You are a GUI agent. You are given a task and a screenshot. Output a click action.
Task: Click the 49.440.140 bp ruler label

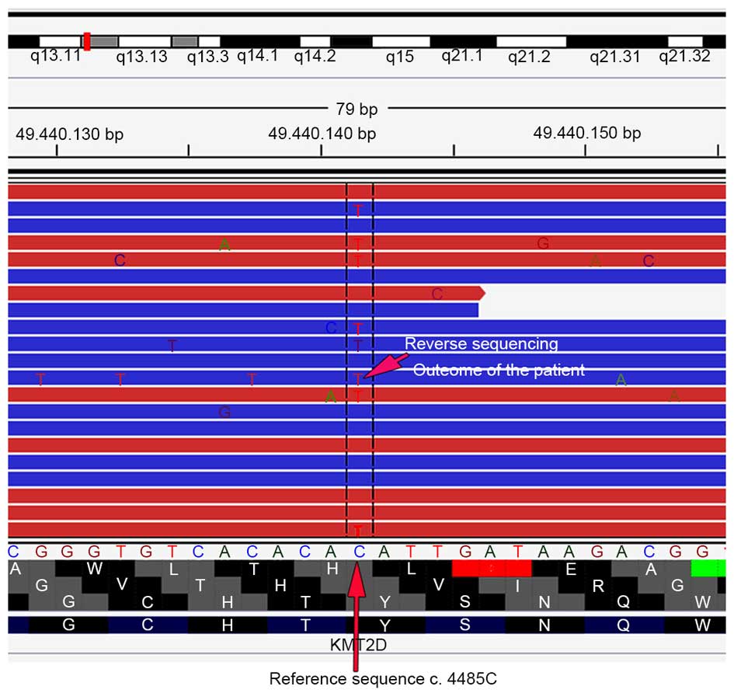322,134
